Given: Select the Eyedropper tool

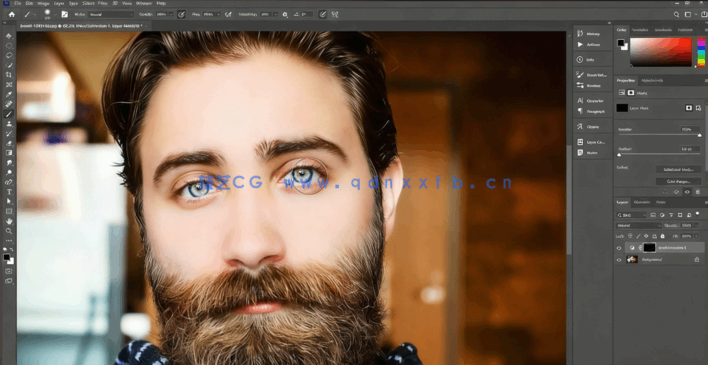Looking at the screenshot, I should [x=9, y=94].
